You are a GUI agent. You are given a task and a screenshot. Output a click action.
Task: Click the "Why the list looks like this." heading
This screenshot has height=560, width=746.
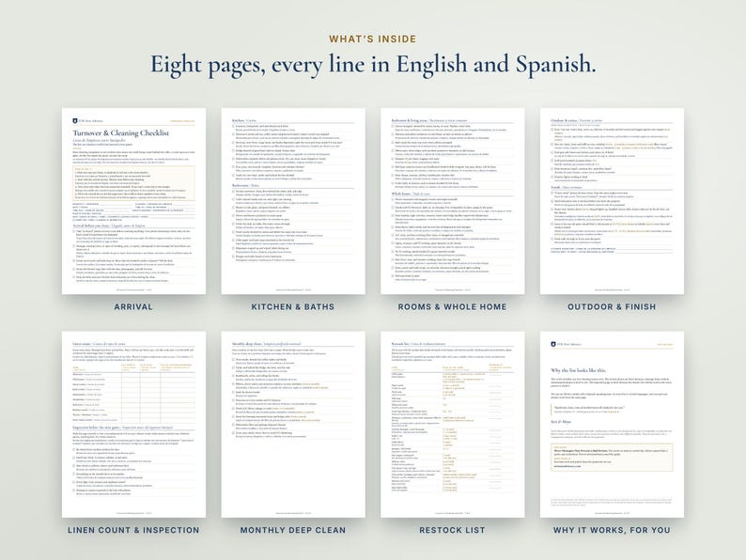click(579, 370)
